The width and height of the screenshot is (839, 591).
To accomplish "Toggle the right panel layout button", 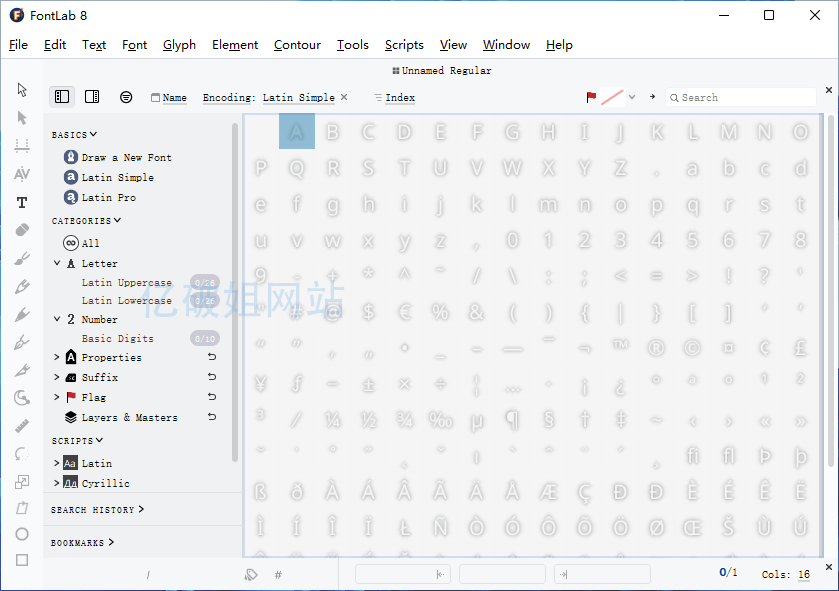I will coord(92,96).
